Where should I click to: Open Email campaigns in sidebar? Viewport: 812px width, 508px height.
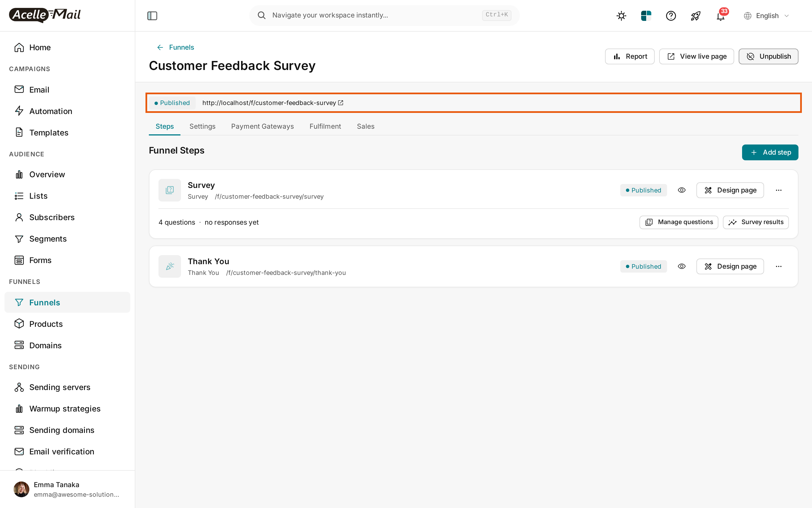point(67,90)
